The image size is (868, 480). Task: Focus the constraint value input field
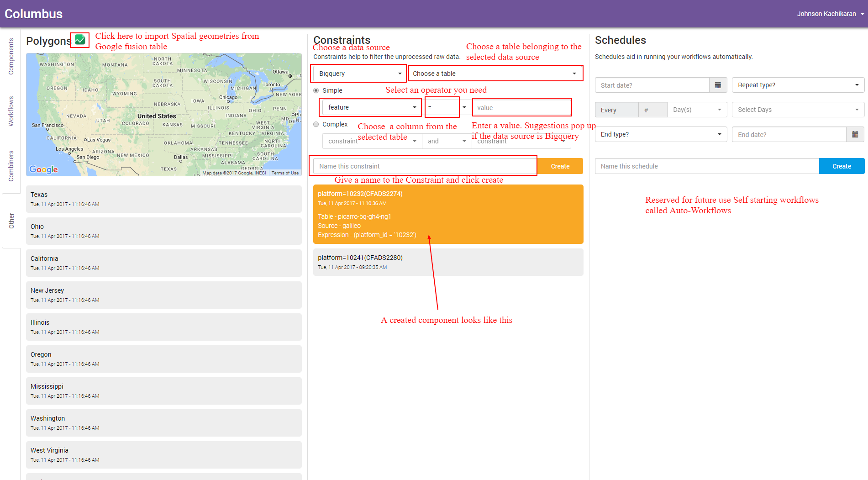point(521,108)
